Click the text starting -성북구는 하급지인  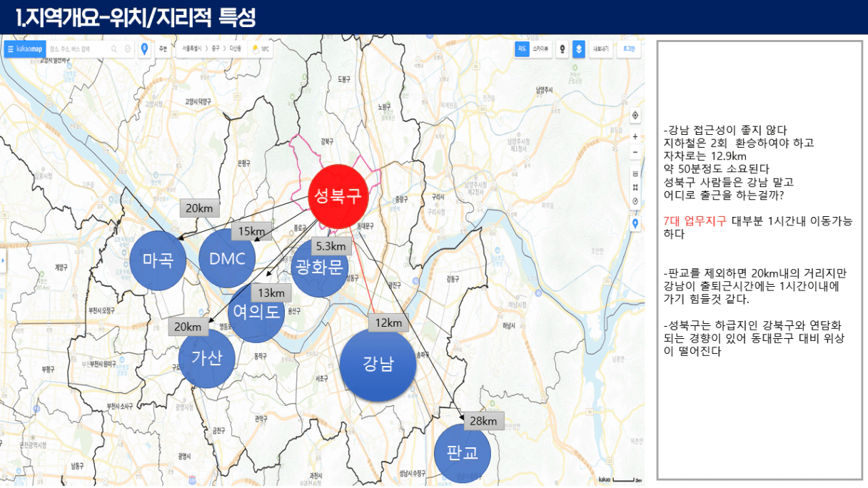point(755,339)
